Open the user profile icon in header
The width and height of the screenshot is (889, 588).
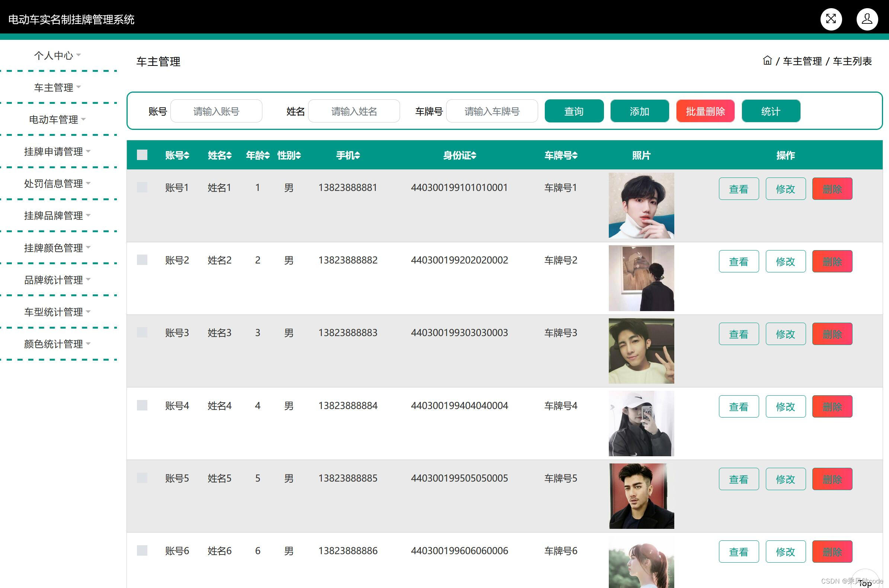pyautogui.click(x=867, y=19)
